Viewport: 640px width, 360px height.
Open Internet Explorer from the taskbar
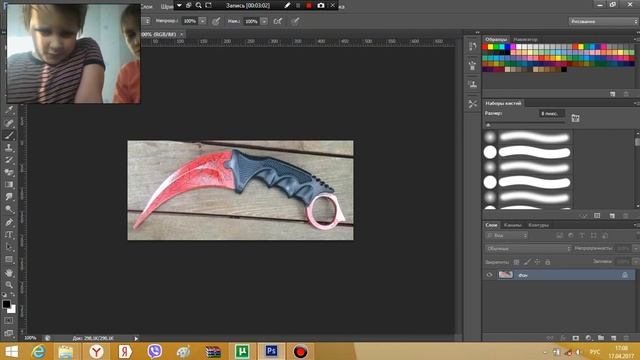(38, 351)
